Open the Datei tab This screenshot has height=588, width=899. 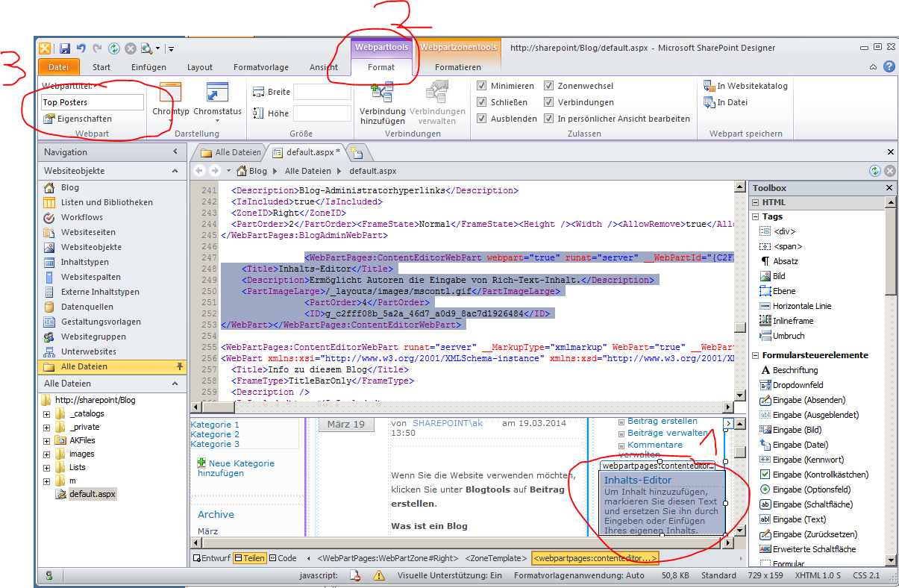pos(58,67)
